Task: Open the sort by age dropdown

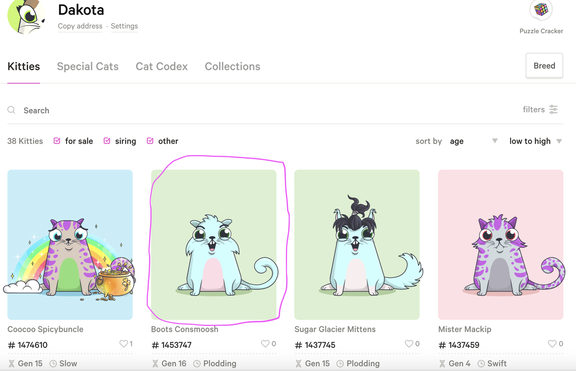Action: pyautogui.click(x=474, y=141)
